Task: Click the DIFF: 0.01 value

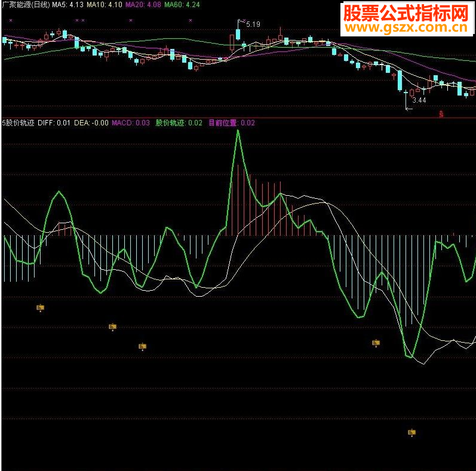Action: 54,122
